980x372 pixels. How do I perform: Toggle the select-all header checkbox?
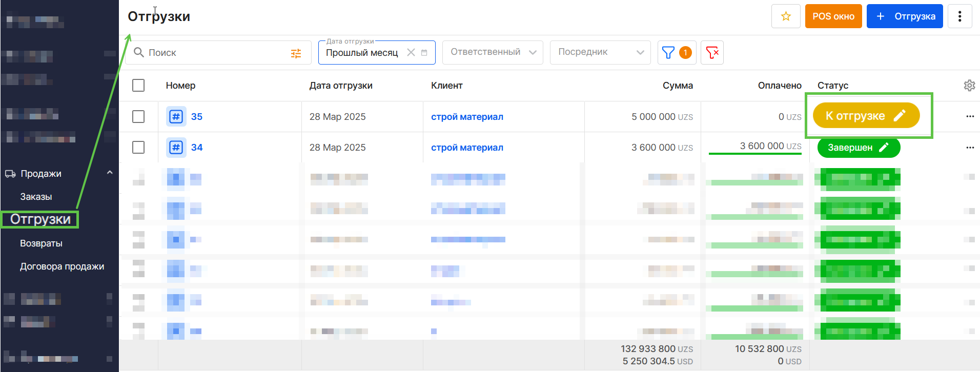tap(138, 86)
